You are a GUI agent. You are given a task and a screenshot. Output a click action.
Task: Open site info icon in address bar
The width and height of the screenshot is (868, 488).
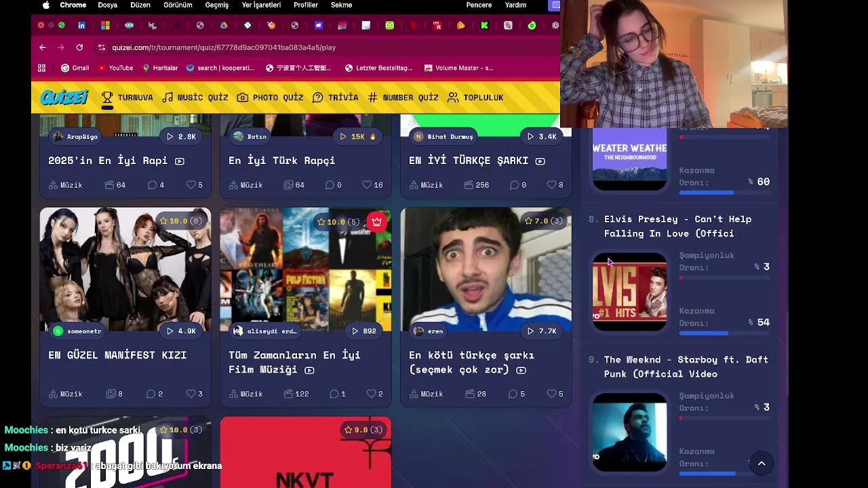tap(102, 47)
